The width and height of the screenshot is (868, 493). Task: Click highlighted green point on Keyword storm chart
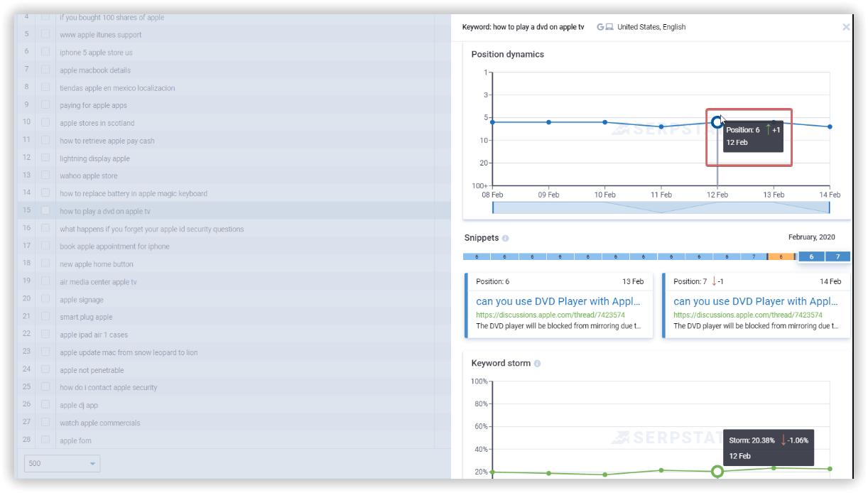pyautogui.click(x=717, y=471)
